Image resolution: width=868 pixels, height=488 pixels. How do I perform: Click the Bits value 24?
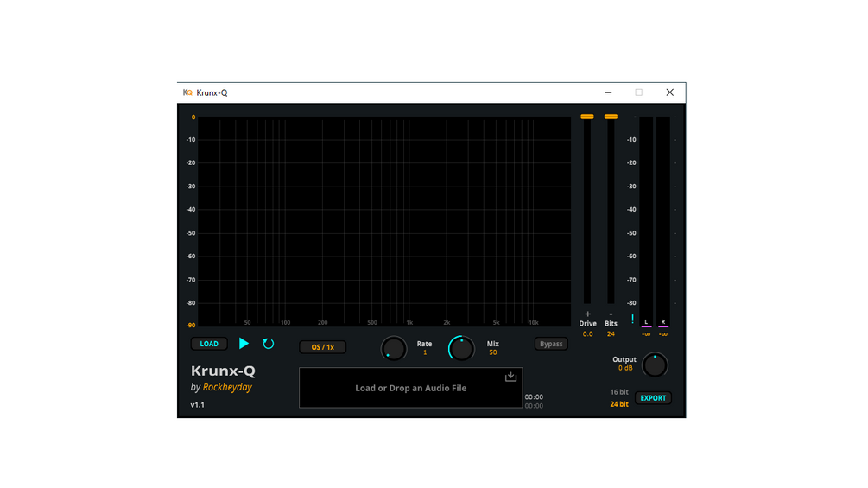coord(611,334)
